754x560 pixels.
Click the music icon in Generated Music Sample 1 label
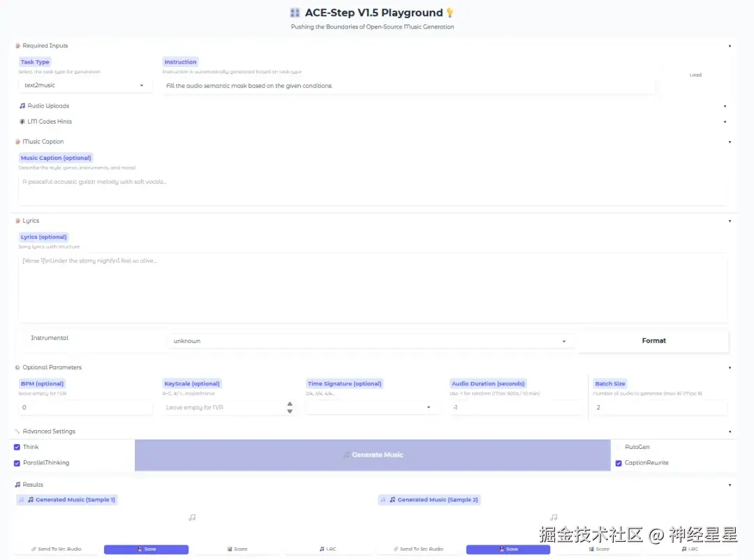[x=31, y=500]
